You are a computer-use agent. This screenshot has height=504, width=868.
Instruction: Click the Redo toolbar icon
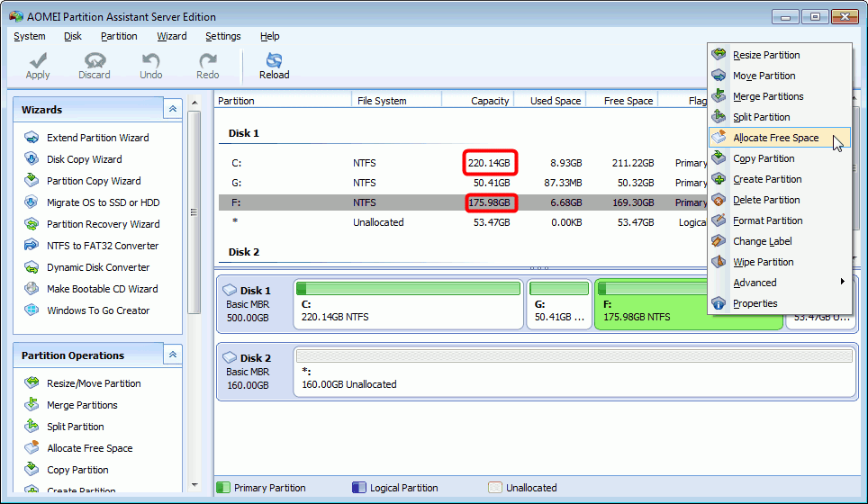tap(208, 60)
